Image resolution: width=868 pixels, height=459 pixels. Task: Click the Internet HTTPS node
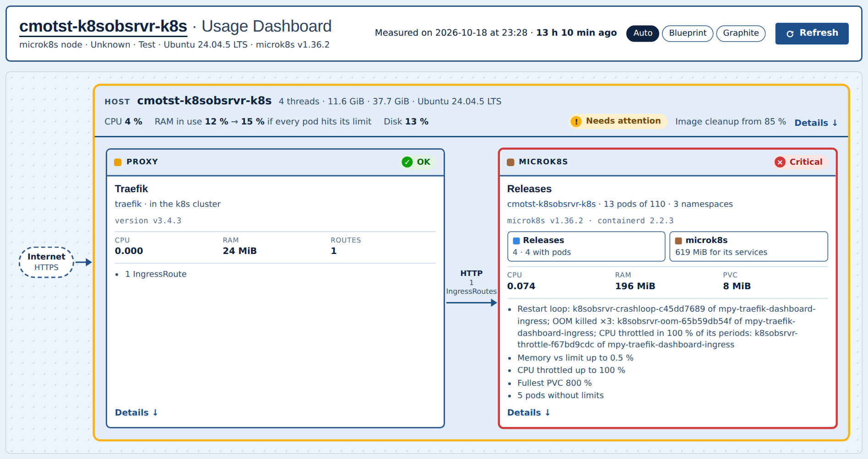point(46,262)
